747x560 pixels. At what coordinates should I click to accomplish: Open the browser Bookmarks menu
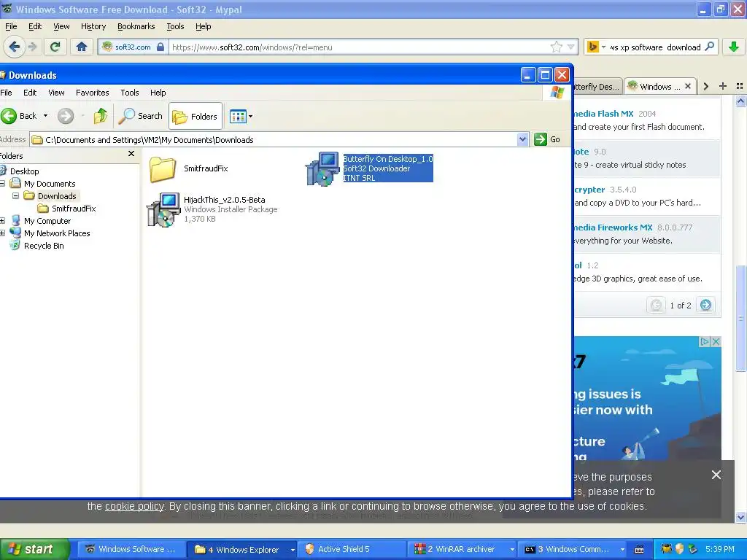[x=136, y=26]
